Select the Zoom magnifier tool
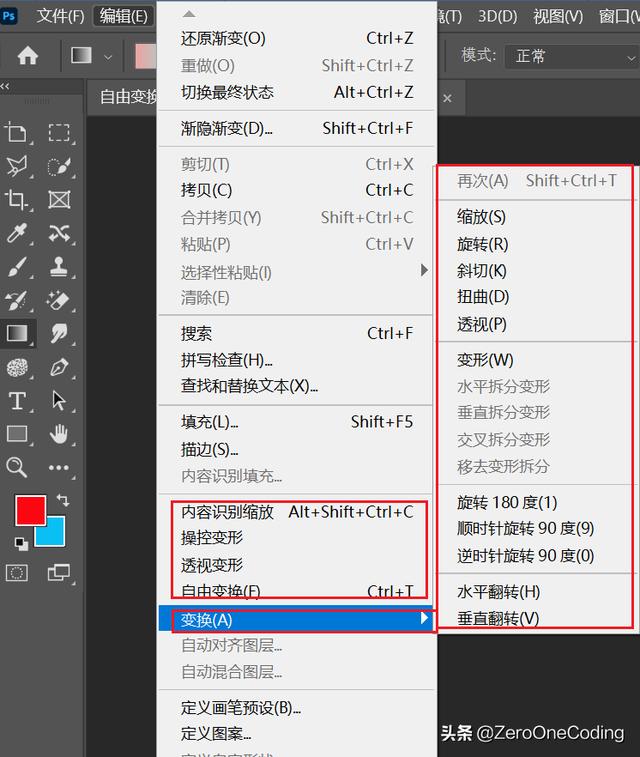This screenshot has height=757, width=640. click(x=17, y=467)
